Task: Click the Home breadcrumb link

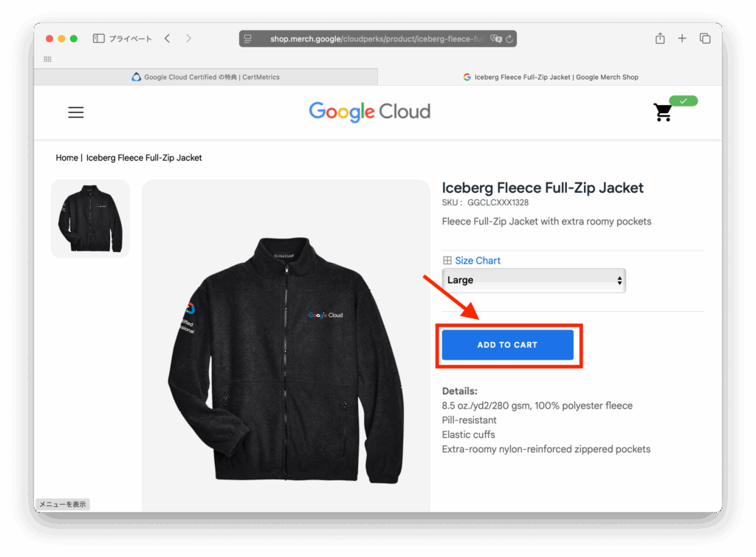Action: [x=66, y=158]
